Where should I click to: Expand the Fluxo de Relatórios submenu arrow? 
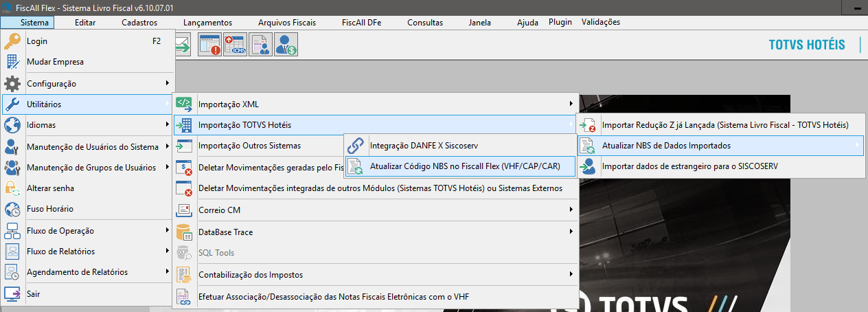pos(167,252)
